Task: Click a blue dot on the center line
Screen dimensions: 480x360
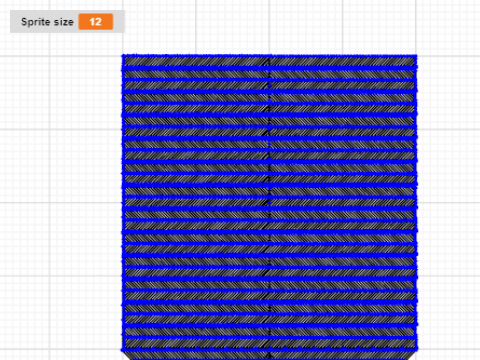Action: coord(269,202)
